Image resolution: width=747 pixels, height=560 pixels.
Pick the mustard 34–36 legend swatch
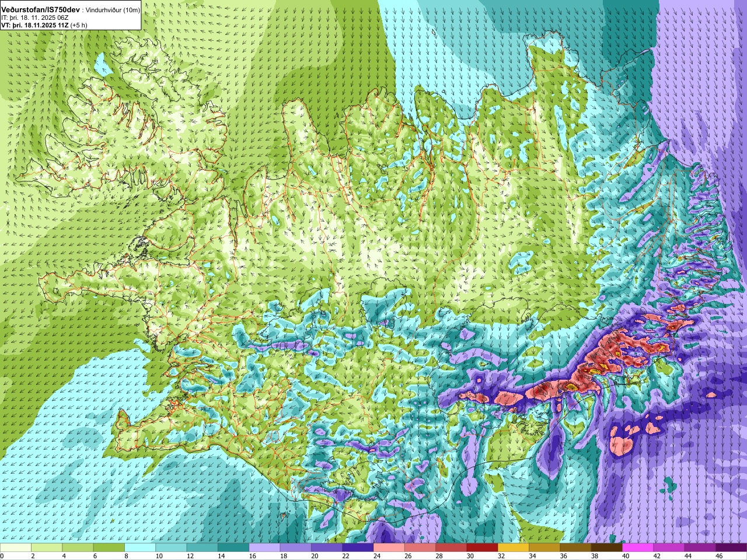544,548
